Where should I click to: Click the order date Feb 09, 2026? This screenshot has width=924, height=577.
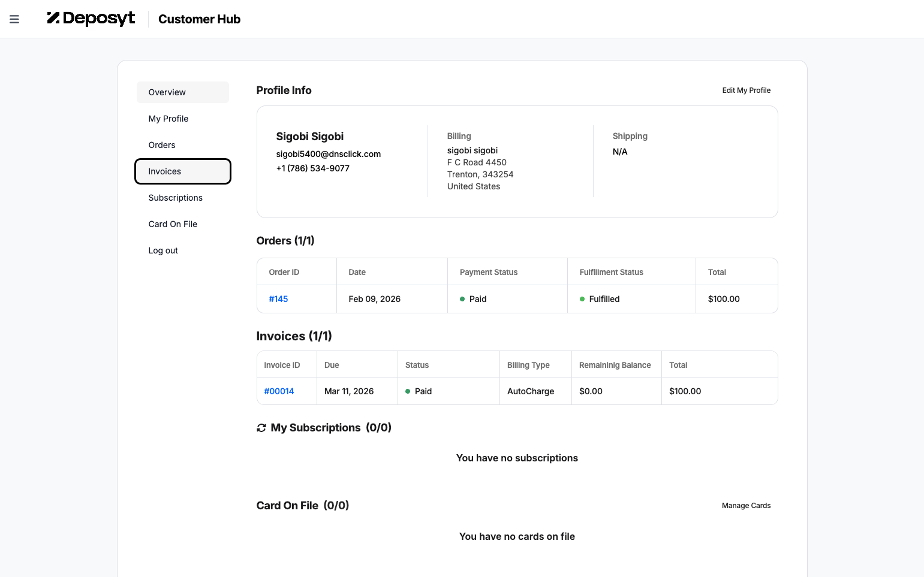click(x=375, y=299)
